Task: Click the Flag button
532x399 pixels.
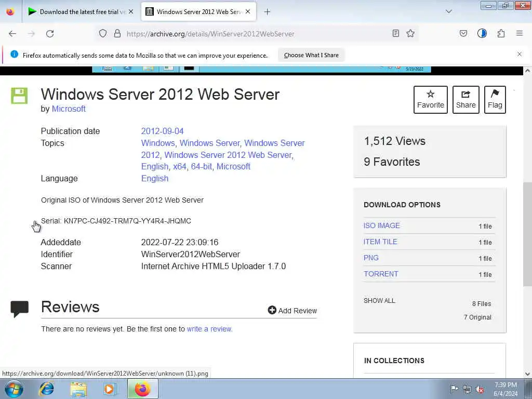Action: point(495,99)
